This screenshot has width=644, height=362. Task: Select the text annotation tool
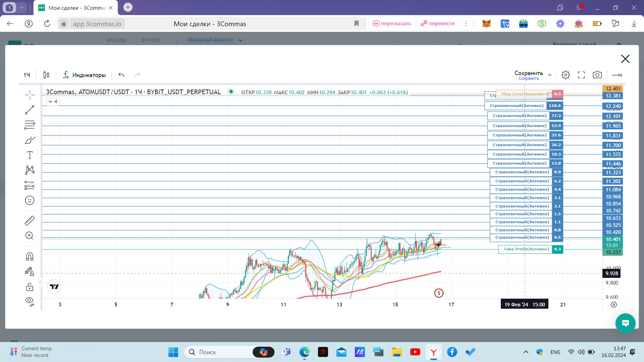(x=30, y=155)
